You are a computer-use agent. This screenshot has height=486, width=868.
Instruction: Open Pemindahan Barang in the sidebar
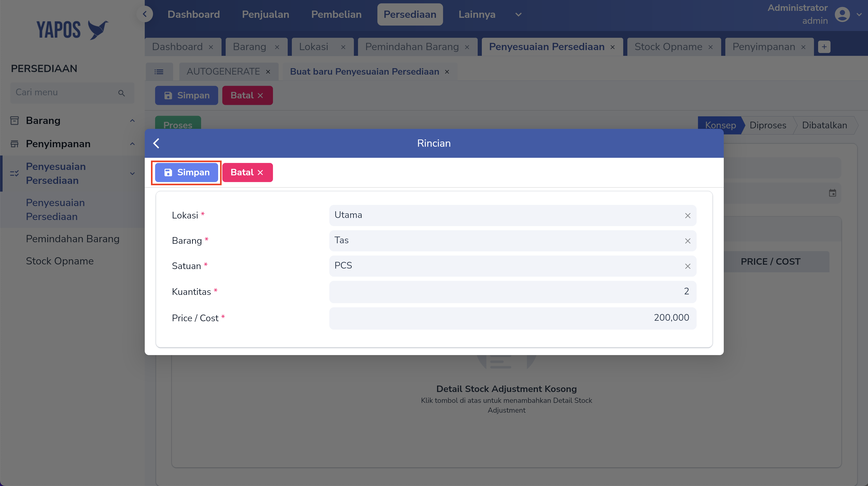[72, 239]
